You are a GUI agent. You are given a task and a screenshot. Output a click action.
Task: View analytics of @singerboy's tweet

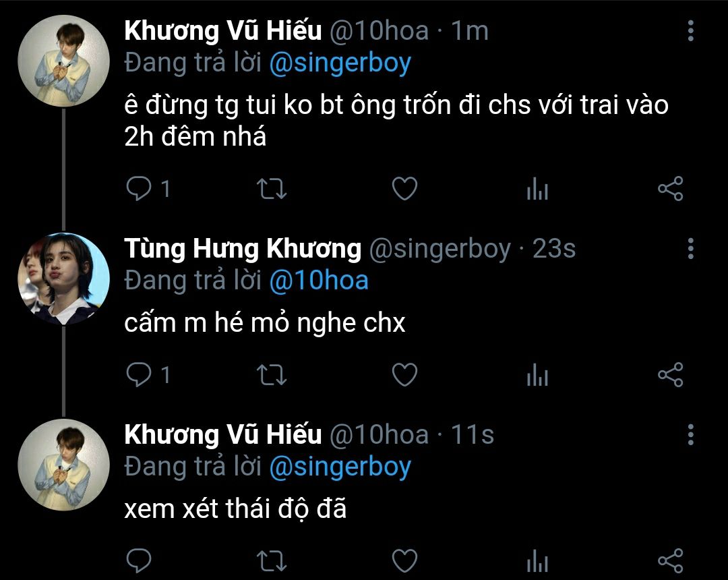click(x=537, y=376)
